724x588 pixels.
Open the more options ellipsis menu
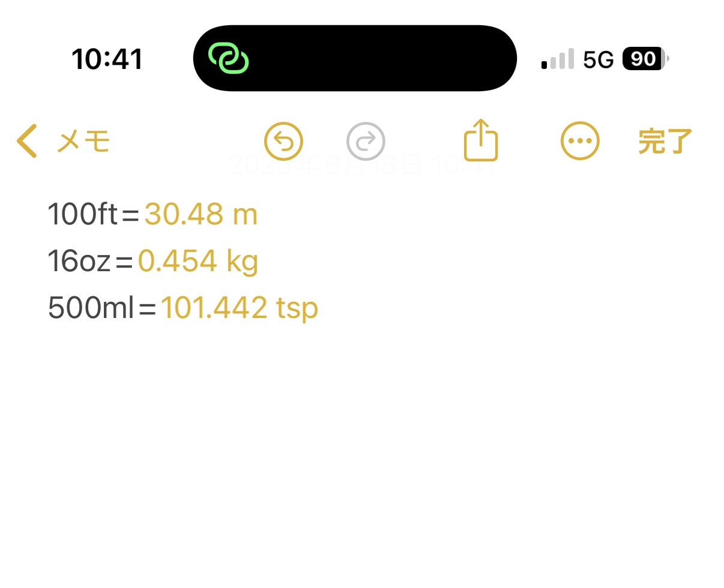[580, 142]
